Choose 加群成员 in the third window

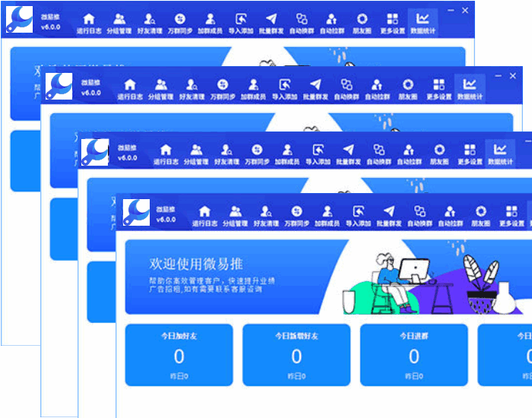pyautogui.click(x=287, y=154)
